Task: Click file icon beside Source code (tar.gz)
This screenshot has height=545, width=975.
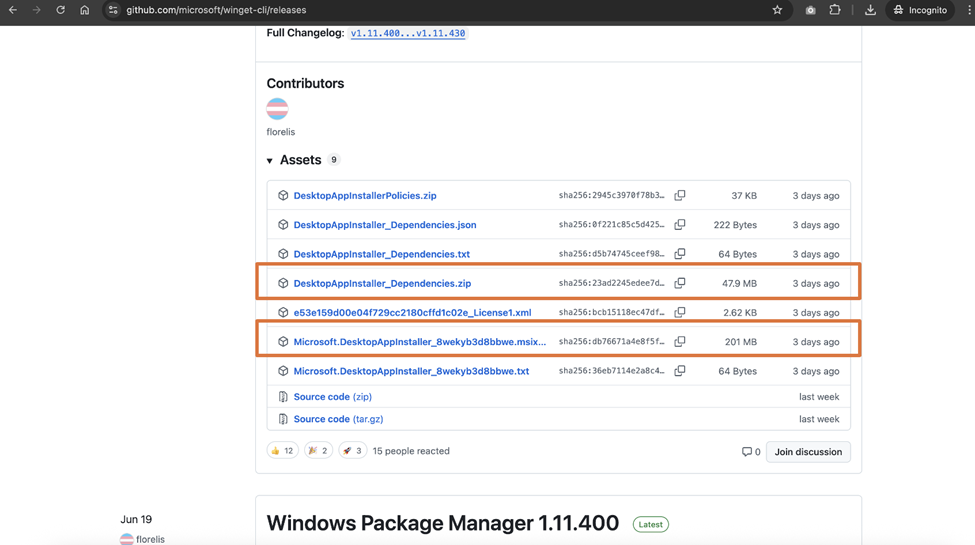Action: (x=283, y=419)
